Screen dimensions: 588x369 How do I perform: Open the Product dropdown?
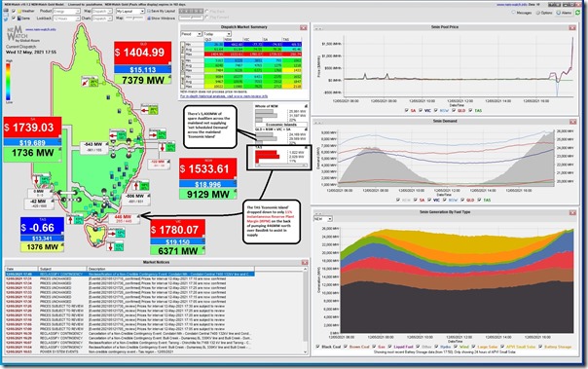[x=66, y=12]
